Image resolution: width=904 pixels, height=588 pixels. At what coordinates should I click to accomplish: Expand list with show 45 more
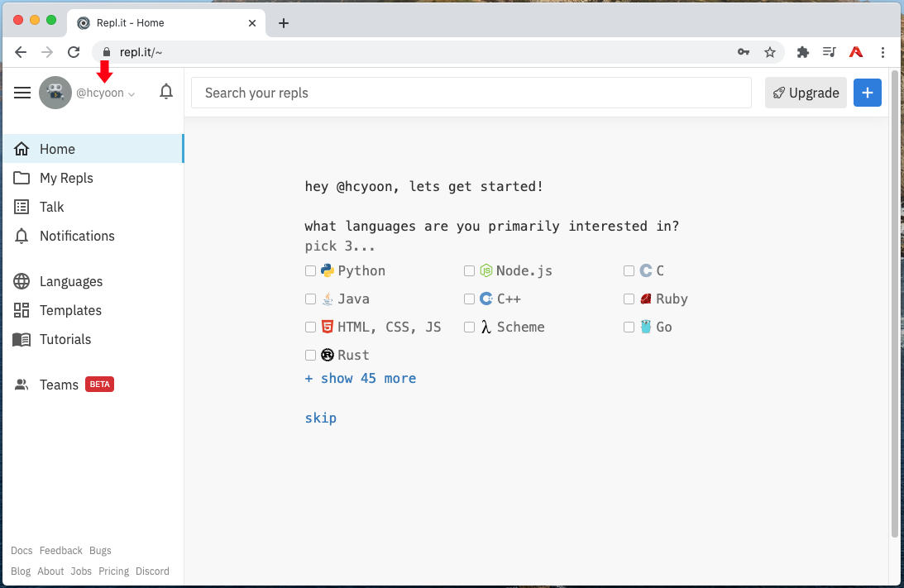coord(361,379)
